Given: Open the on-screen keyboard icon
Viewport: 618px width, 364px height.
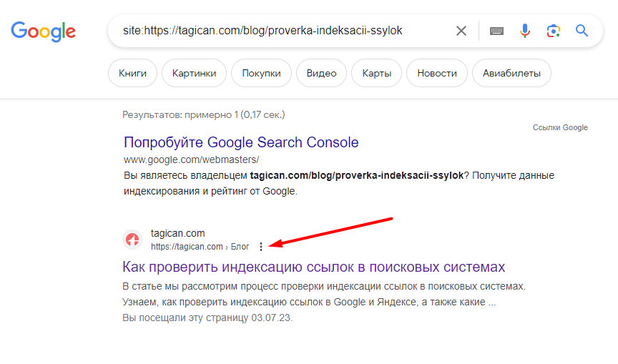Looking at the screenshot, I should pos(496,31).
